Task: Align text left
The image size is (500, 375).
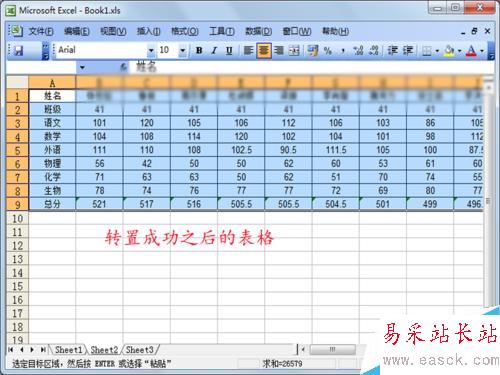Action: point(248,51)
